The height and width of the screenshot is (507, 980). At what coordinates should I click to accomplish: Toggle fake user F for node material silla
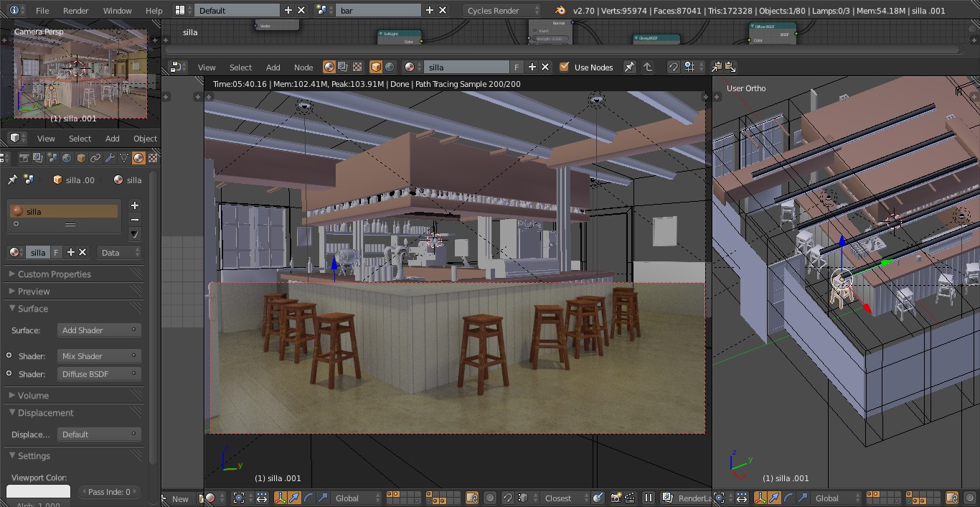coord(517,67)
